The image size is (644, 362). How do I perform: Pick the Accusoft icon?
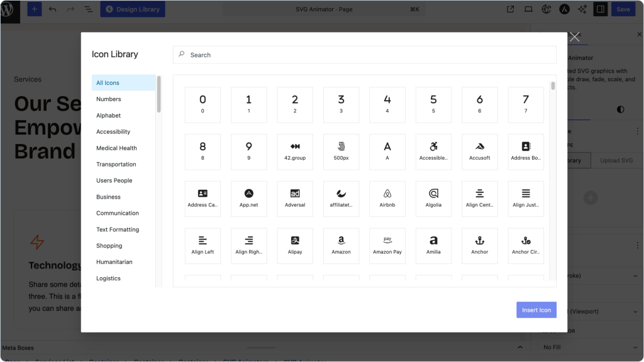point(479,152)
